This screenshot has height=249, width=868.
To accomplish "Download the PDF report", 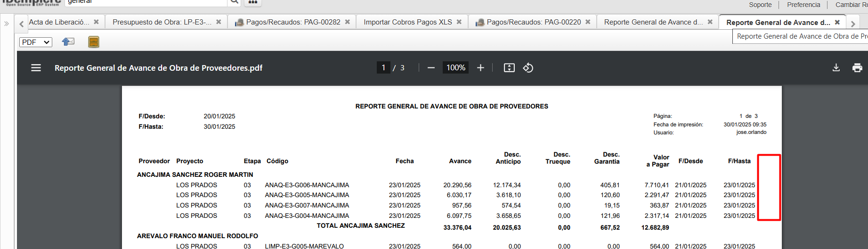I will pyautogui.click(x=836, y=68).
